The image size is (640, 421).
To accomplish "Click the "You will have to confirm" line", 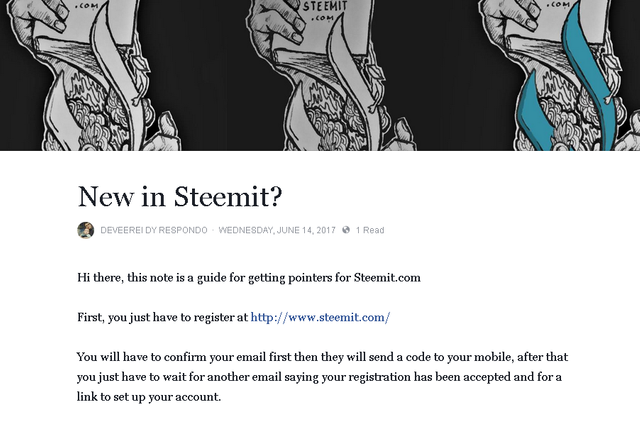I will 322,357.
